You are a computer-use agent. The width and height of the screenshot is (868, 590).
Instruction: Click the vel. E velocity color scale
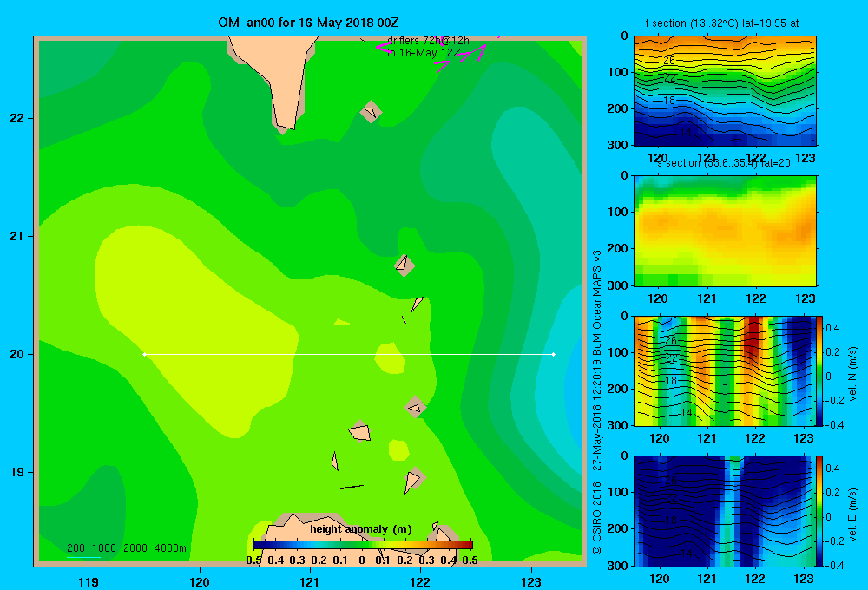(819, 511)
